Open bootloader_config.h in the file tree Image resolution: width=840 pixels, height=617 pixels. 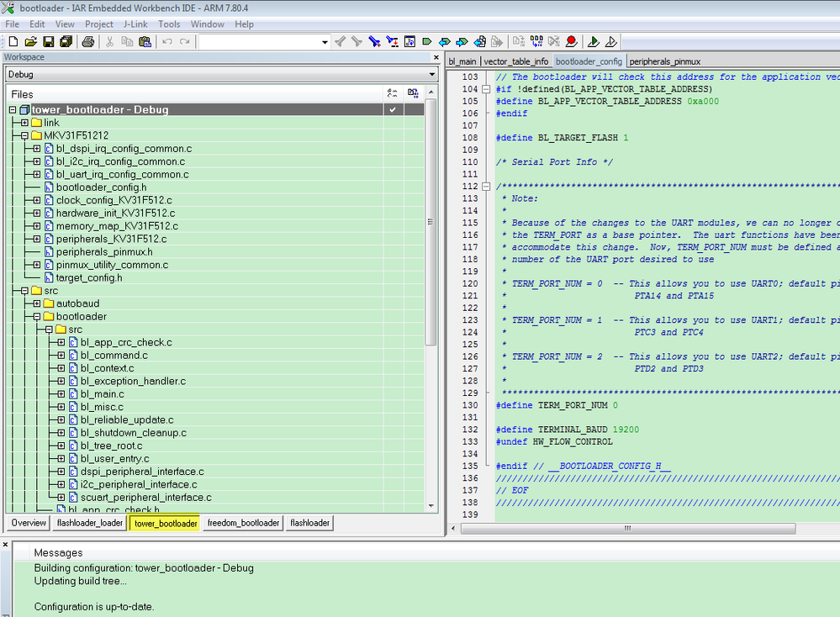[x=101, y=187]
